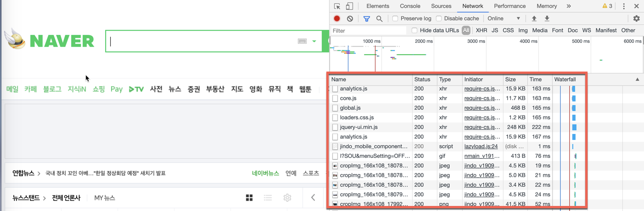Open the Performance tab
The image size is (644, 211).
pyautogui.click(x=510, y=6)
